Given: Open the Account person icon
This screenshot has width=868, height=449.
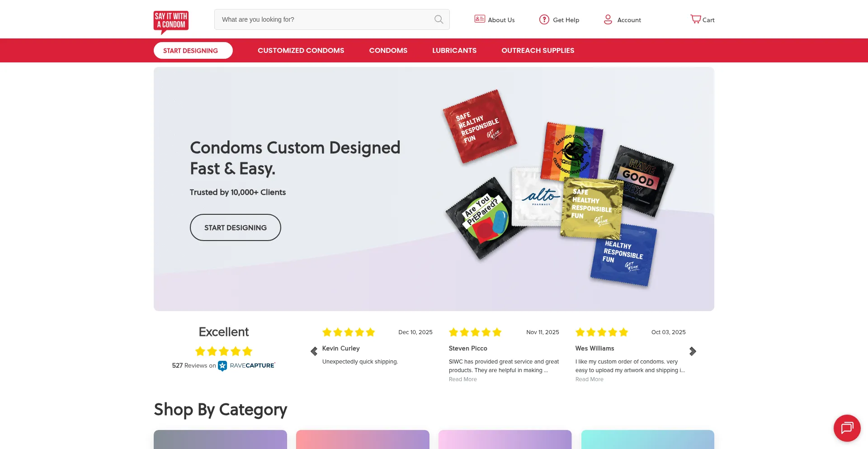Looking at the screenshot, I should coord(608,19).
